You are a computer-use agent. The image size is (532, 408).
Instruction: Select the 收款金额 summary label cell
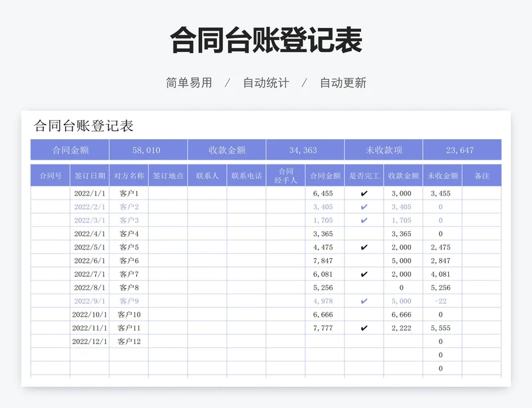tap(227, 150)
